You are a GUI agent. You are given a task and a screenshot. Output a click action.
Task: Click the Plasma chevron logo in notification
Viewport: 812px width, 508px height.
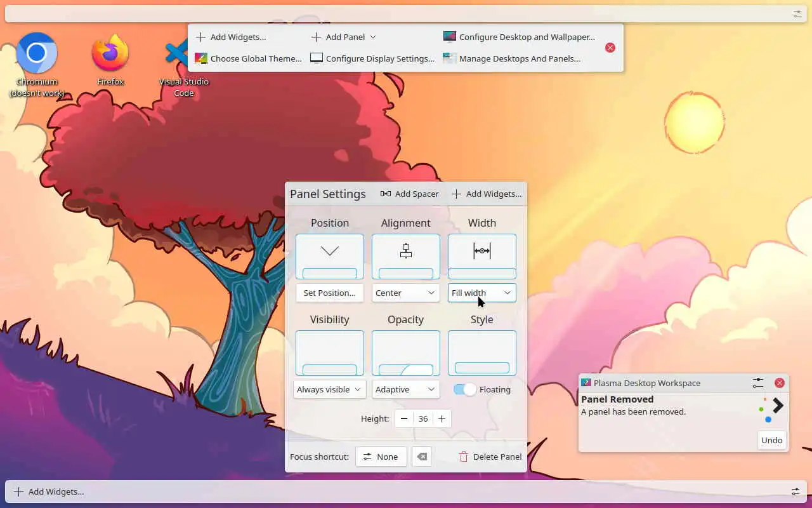coord(772,410)
